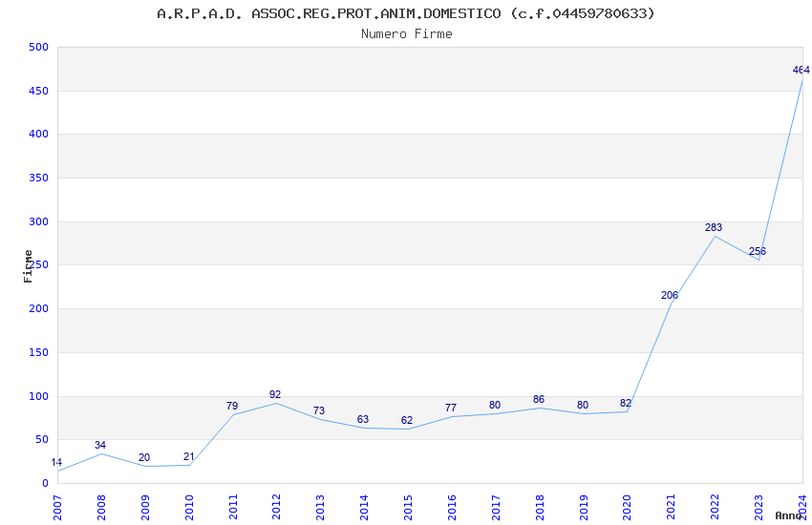Click the y-axis value 100
Screen dimensions: 812x525
pyautogui.click(x=38, y=397)
